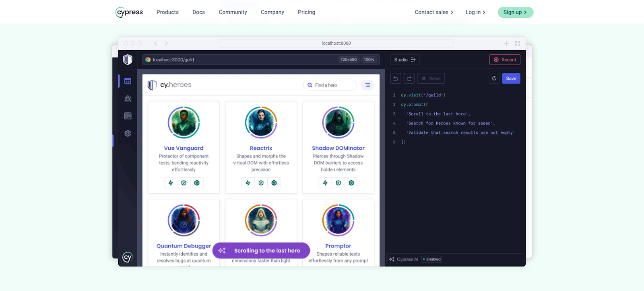
Task: Open the Community menu
Action: pos(233,12)
